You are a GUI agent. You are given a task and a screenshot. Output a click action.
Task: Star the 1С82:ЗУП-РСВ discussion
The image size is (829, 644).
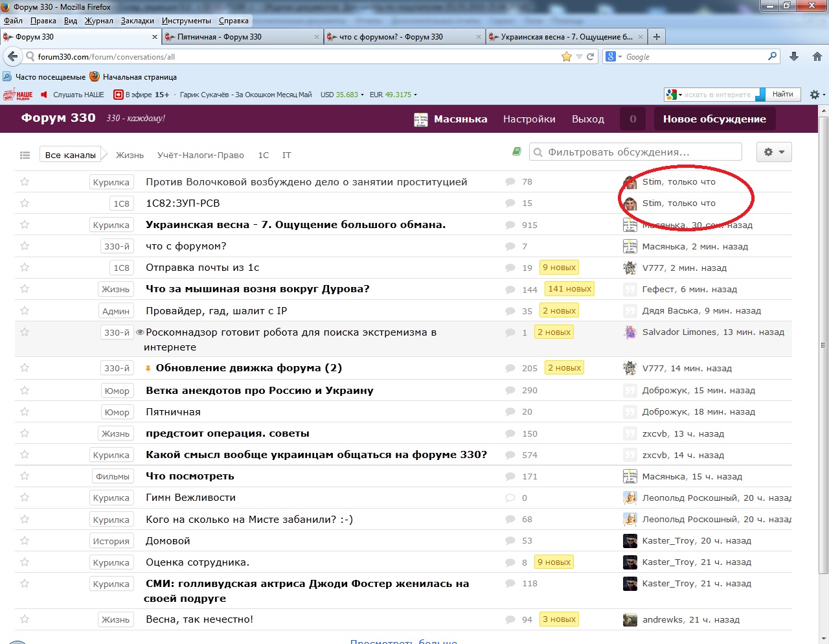pyautogui.click(x=25, y=203)
